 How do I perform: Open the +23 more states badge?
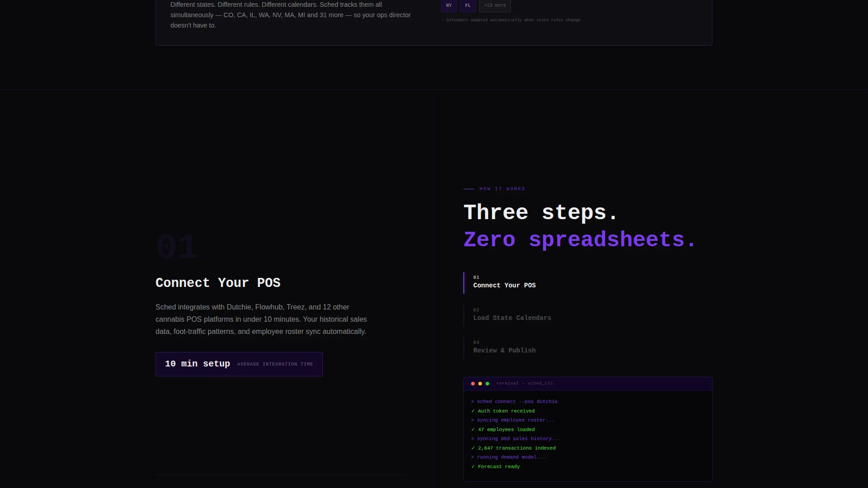coord(495,5)
